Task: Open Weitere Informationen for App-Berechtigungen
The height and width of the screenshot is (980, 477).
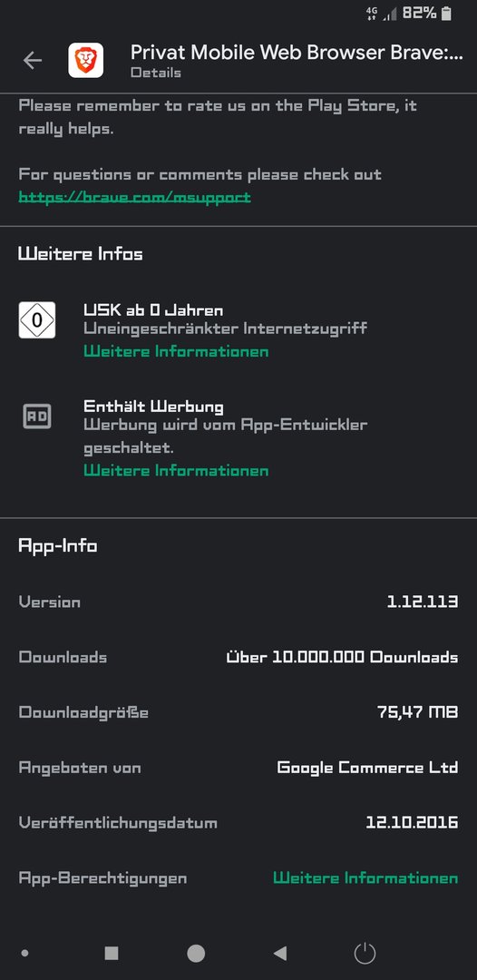Action: [x=365, y=878]
